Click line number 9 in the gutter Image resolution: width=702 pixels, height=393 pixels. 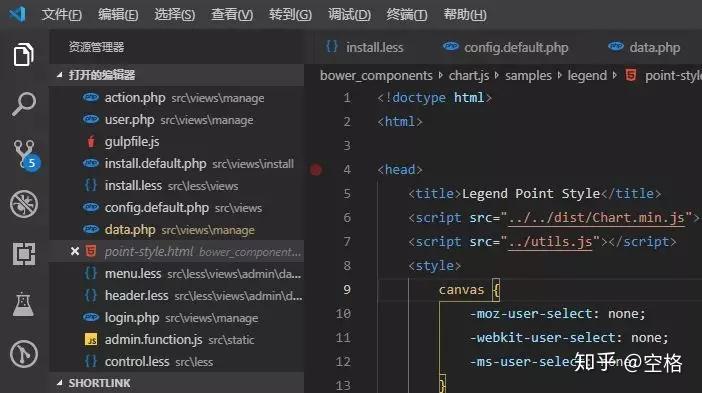(x=347, y=290)
